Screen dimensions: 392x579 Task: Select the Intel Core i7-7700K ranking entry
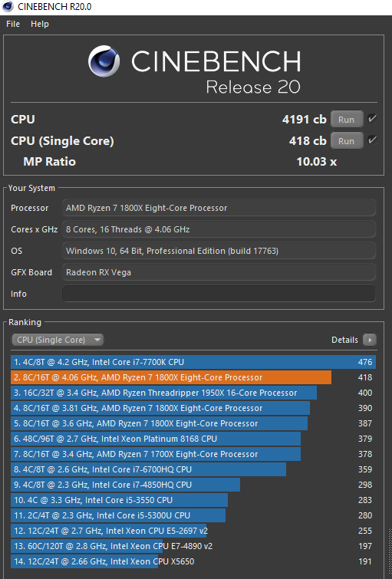pyautogui.click(x=193, y=362)
